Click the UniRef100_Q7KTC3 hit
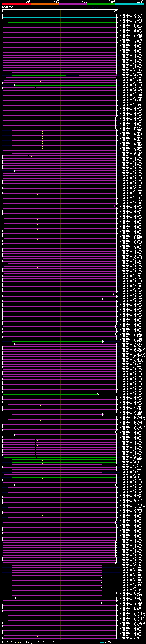 point(131,133)
